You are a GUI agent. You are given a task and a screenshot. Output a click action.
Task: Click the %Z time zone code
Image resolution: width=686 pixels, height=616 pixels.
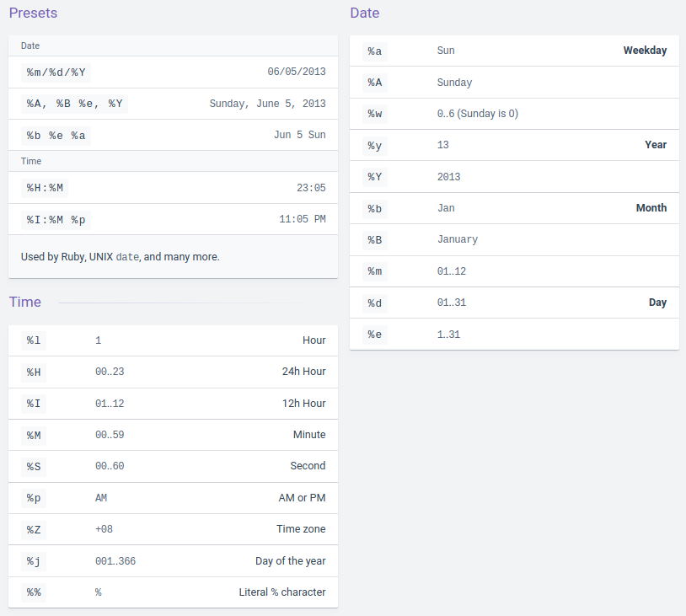point(33,529)
